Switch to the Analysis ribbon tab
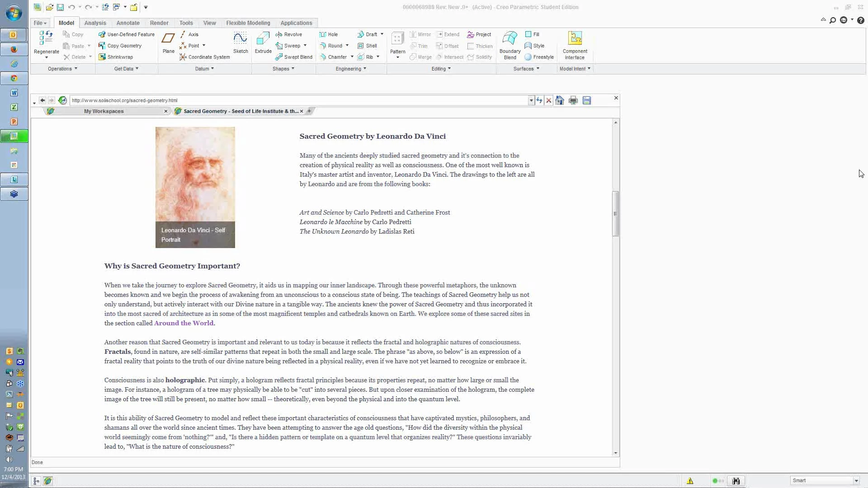The width and height of the screenshot is (868, 488). (95, 23)
